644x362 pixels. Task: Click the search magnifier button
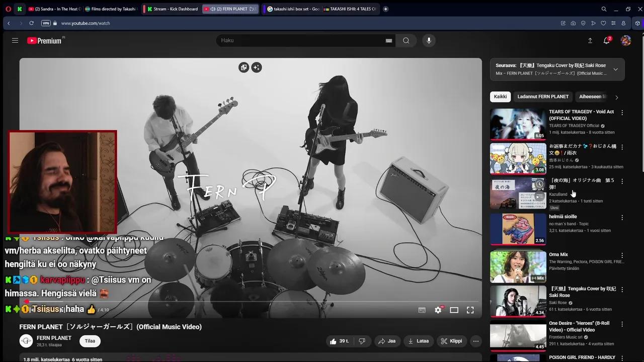click(406, 41)
